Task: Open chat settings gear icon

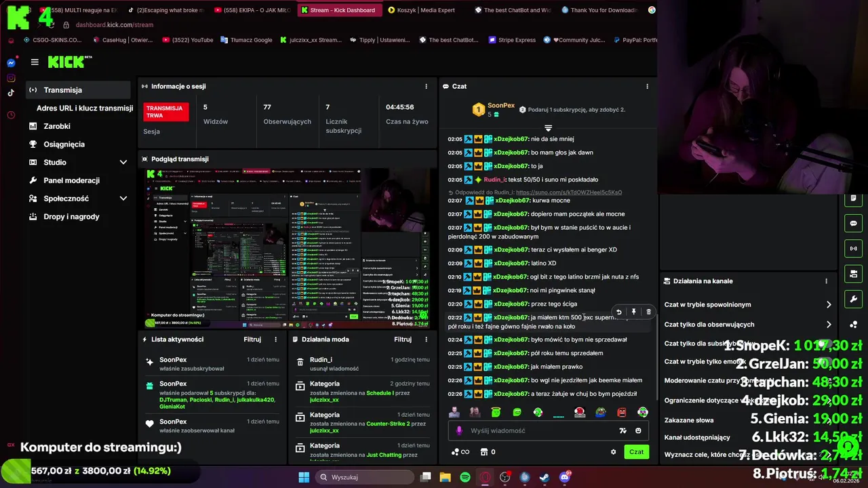Action: click(613, 452)
